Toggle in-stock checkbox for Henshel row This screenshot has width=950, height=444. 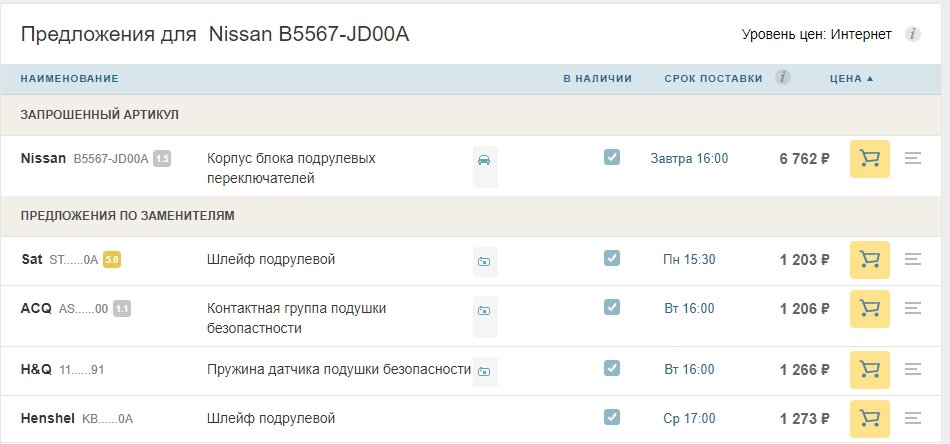pos(612,417)
